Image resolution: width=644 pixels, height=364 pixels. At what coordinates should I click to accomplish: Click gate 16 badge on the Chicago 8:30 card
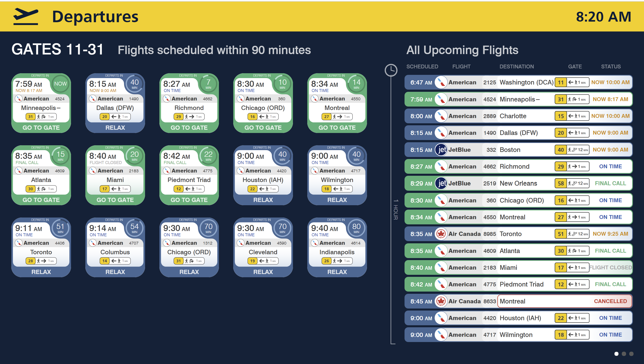(x=253, y=117)
